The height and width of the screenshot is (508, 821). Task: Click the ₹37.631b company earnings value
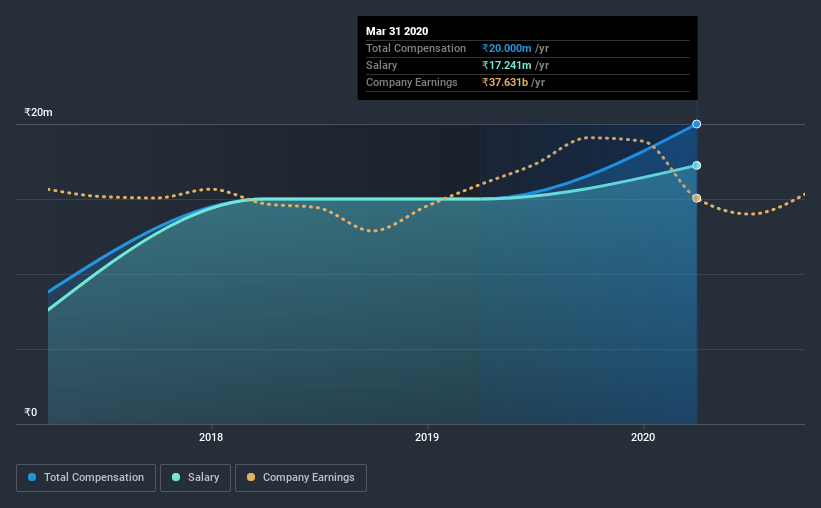[x=505, y=82]
